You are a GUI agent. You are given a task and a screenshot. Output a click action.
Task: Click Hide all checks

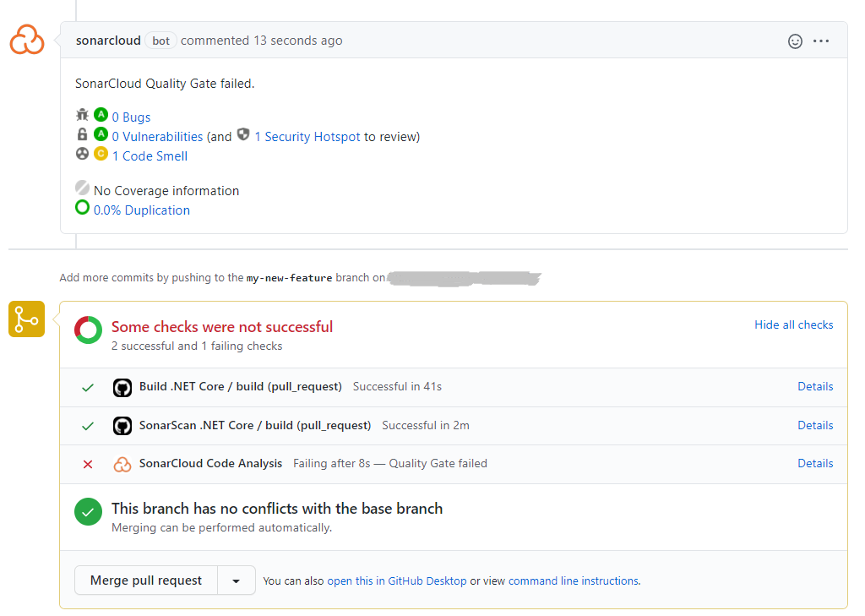(794, 324)
